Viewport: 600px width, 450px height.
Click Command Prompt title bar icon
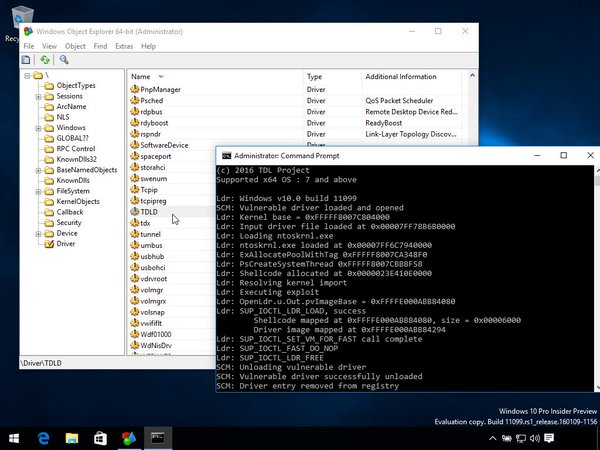[227, 156]
